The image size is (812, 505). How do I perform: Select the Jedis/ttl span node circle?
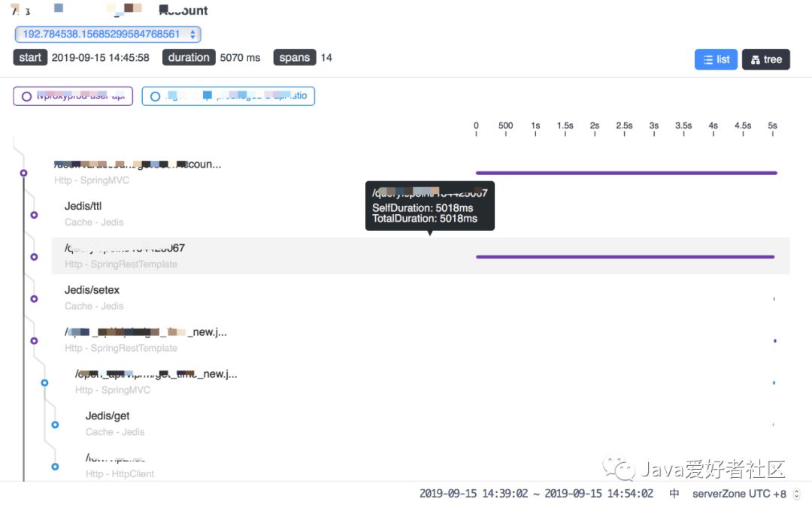[34, 215]
